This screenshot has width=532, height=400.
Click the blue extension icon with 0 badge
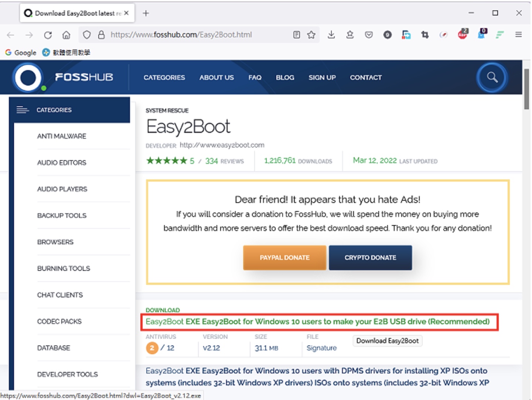(482, 34)
